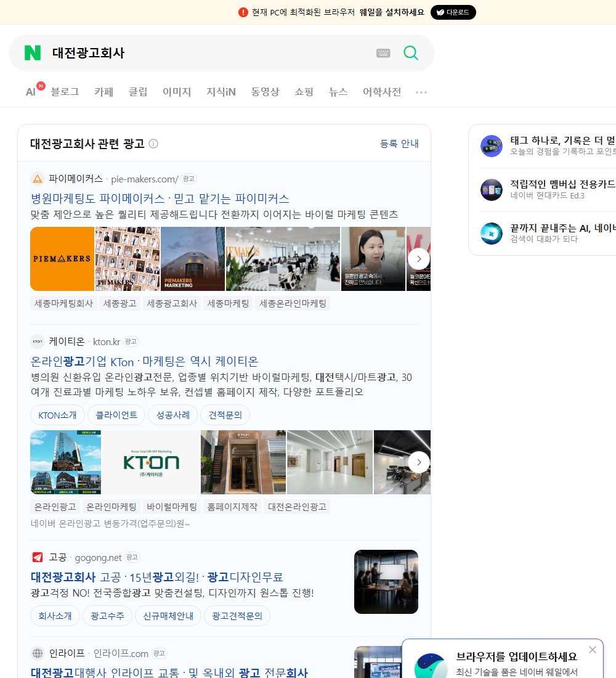Select the 대전온라인광고 keyword tag
616x678 pixels.
point(297,507)
